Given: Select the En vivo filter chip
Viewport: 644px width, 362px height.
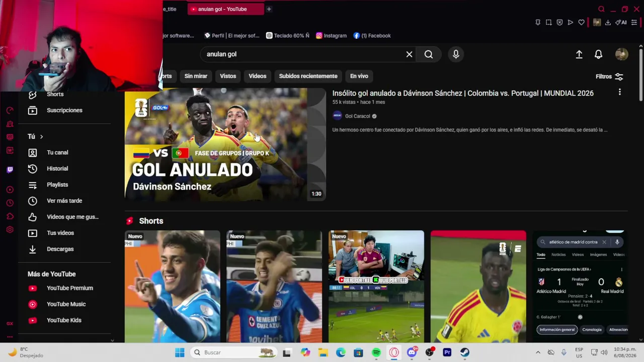Looking at the screenshot, I should point(359,76).
